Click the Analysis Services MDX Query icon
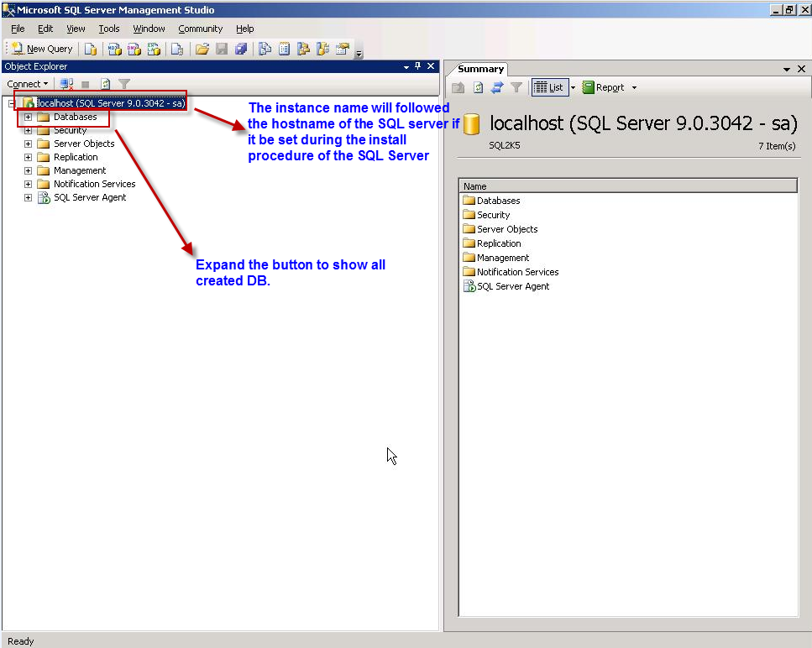This screenshot has height=648, width=812. tap(115, 49)
